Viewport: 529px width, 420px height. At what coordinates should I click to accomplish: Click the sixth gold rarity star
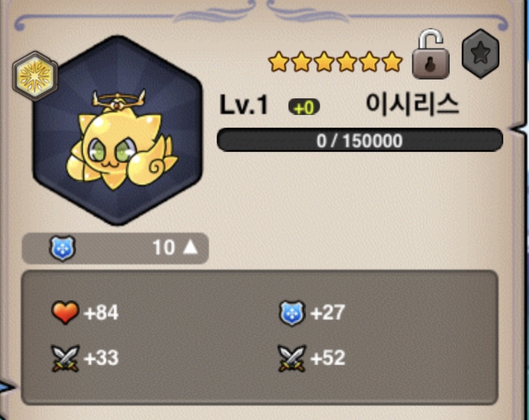(392, 61)
